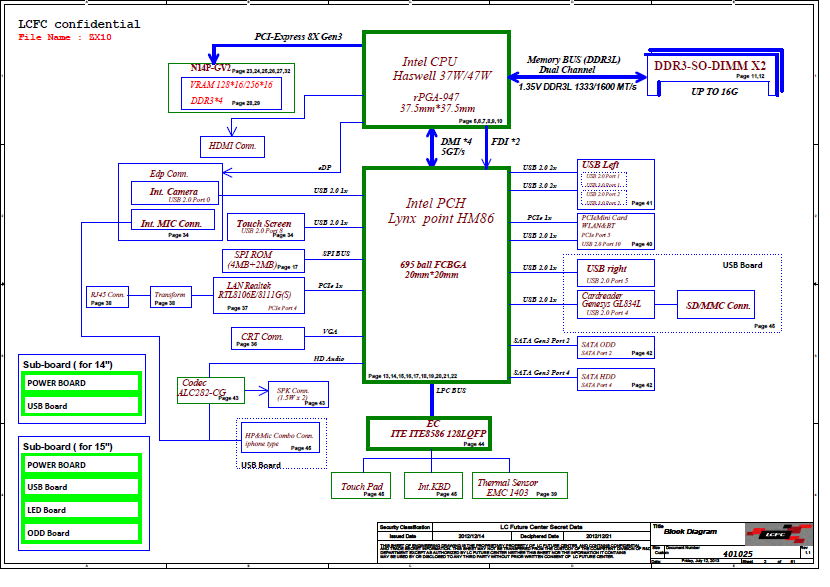This screenshot has height=587, width=830.
Task: Click the SATA Gen3 Port 2 label
Action: click(x=542, y=341)
